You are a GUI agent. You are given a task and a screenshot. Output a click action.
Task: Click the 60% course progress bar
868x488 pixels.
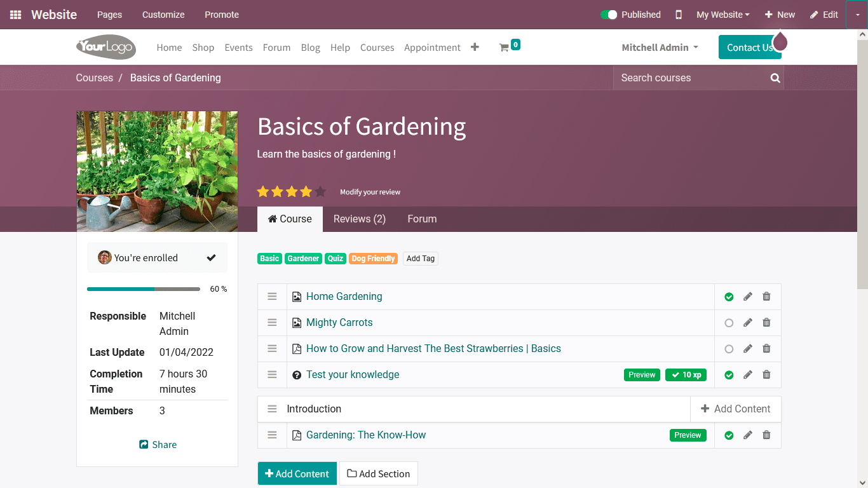[x=143, y=288]
